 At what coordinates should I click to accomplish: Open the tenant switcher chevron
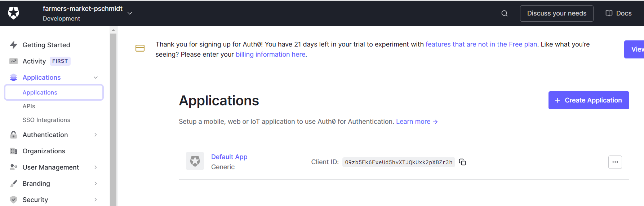130,13
